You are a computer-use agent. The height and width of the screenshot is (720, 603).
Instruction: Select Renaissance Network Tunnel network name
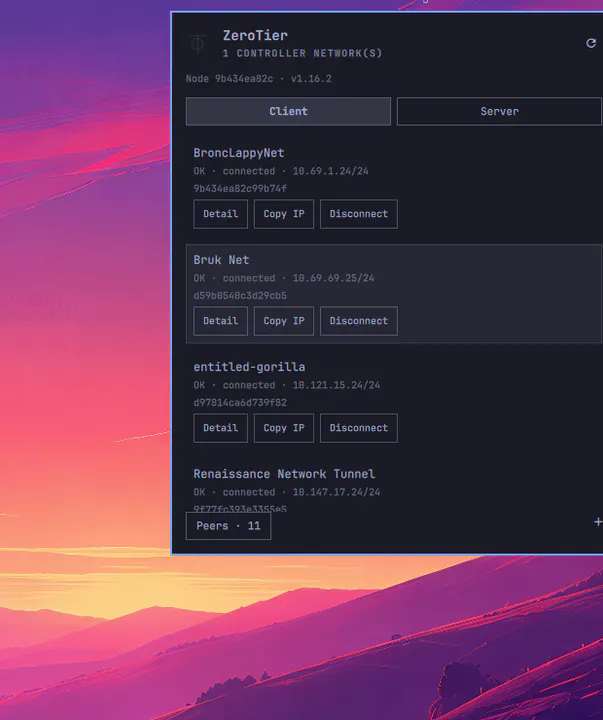point(284,474)
